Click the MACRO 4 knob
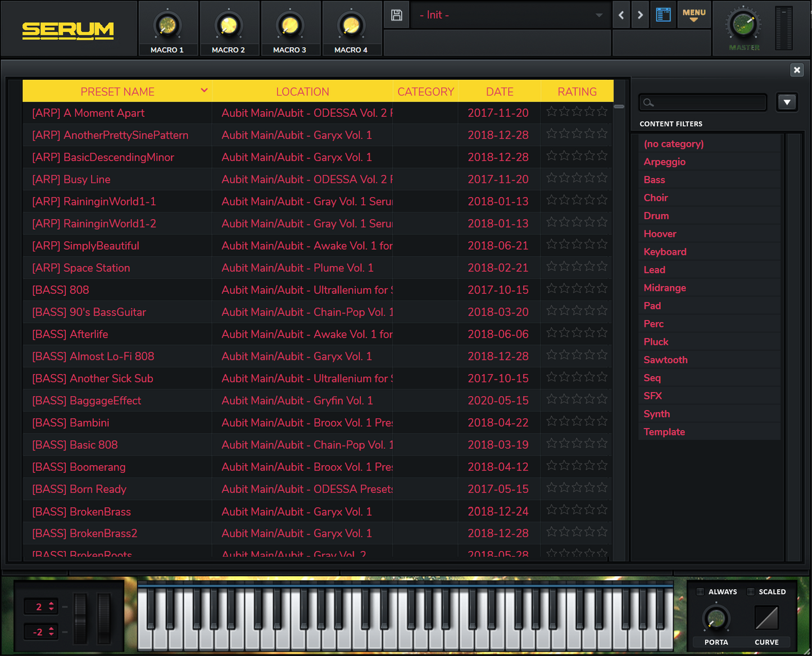The width and height of the screenshot is (812, 656). click(351, 25)
